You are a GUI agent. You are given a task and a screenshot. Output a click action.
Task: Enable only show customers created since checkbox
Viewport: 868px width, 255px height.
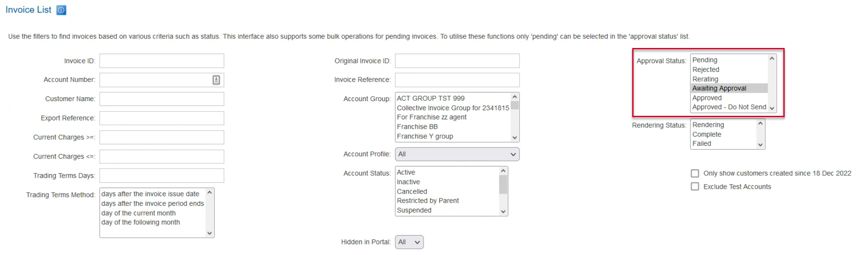pyautogui.click(x=695, y=173)
